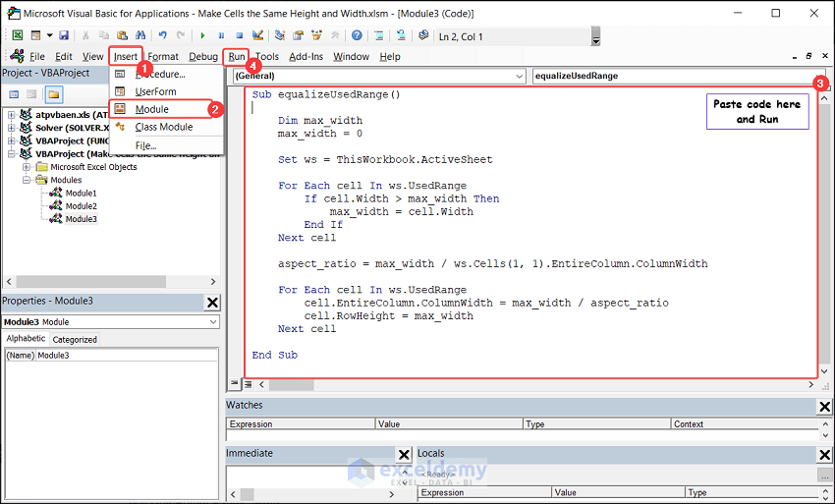Collapse the Modules folder in project tree

point(28,180)
